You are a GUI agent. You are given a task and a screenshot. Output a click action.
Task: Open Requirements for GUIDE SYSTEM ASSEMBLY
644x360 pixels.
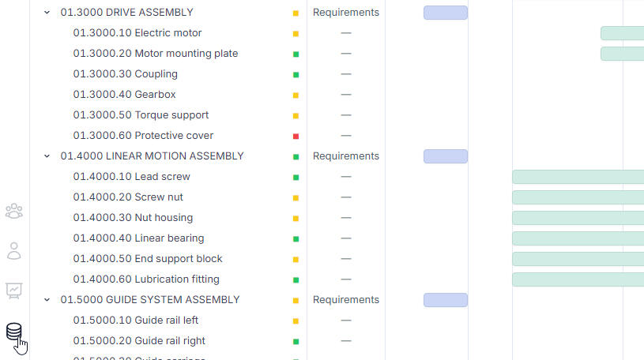click(x=345, y=300)
